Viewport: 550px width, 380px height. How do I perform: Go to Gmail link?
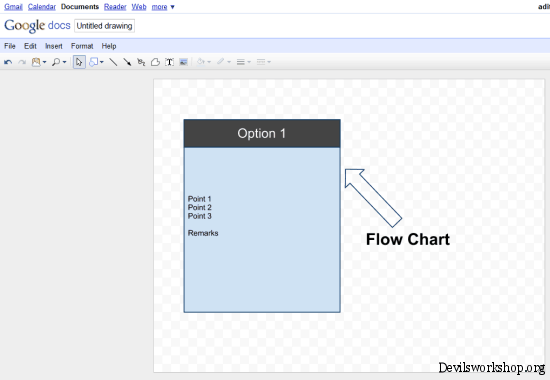13,7
